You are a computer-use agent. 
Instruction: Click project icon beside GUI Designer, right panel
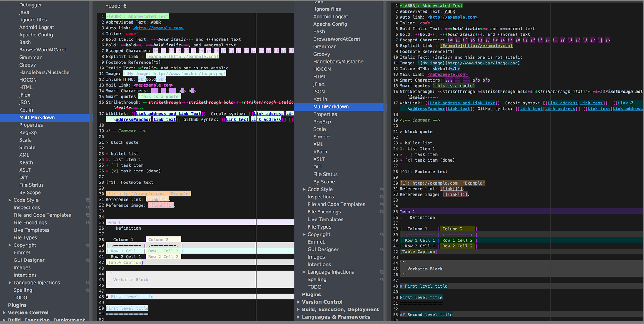coord(381,250)
